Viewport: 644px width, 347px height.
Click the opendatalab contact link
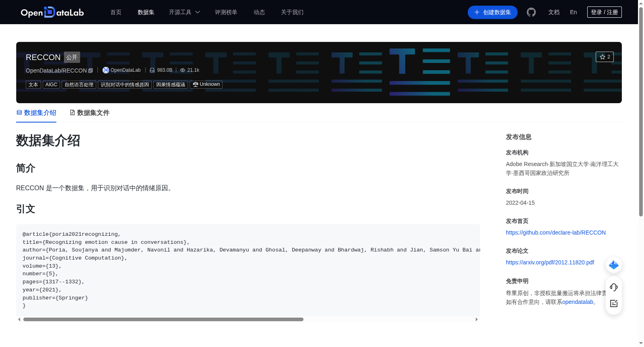(578, 302)
